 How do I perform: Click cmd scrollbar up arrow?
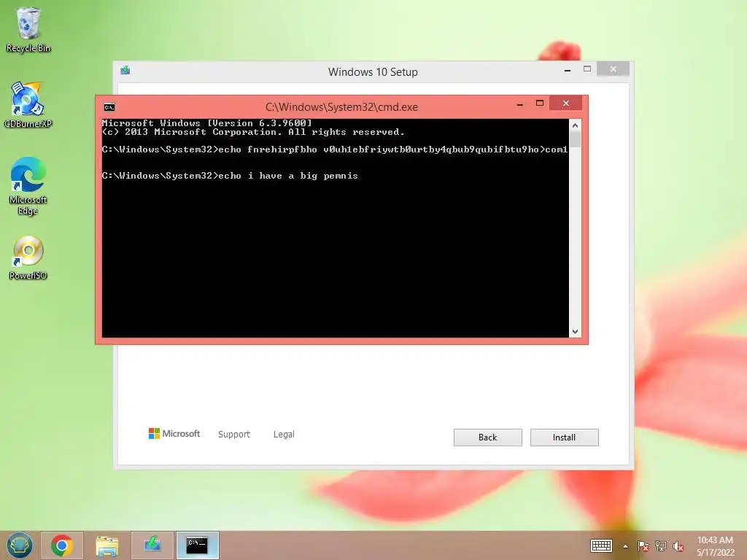[575, 125]
